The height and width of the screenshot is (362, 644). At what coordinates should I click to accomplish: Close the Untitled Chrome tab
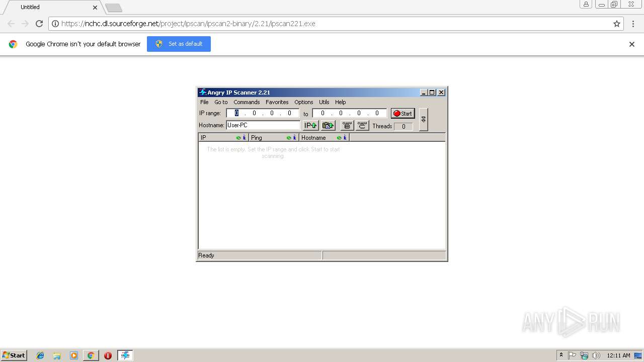coord(95,8)
